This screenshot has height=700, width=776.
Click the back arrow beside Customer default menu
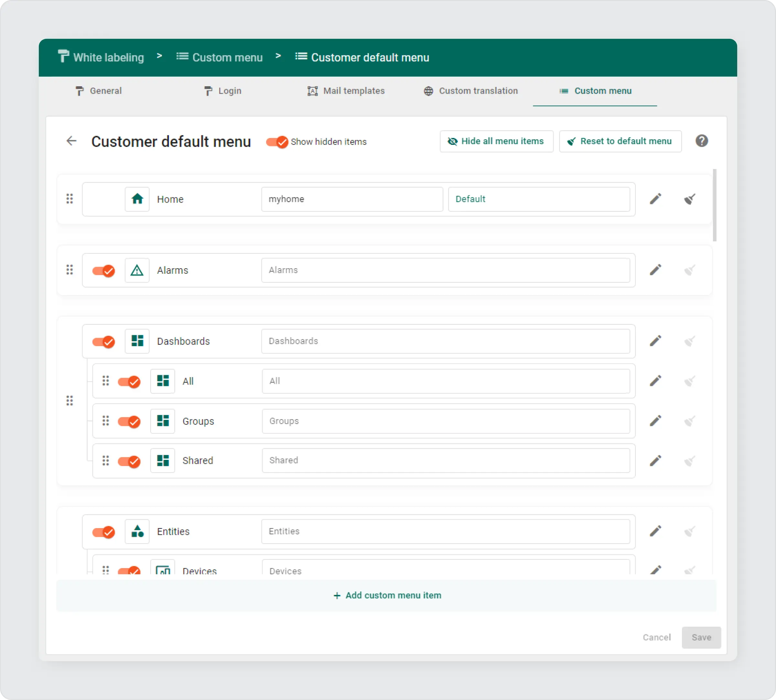point(71,141)
